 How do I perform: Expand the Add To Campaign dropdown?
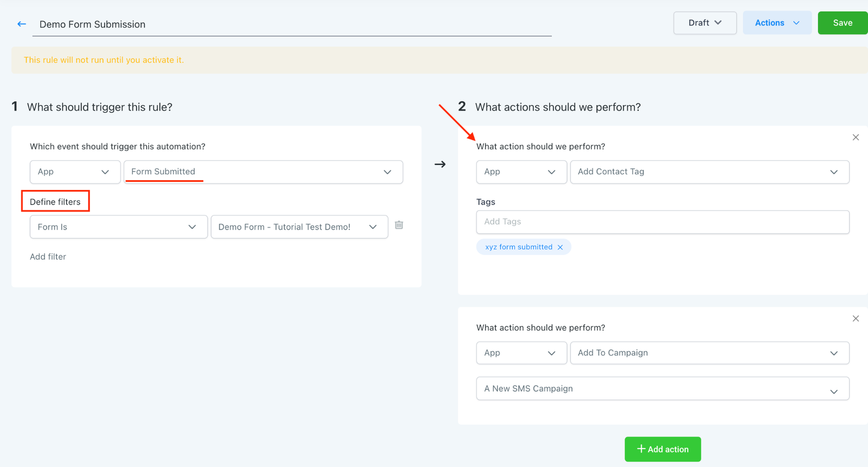[x=709, y=353]
